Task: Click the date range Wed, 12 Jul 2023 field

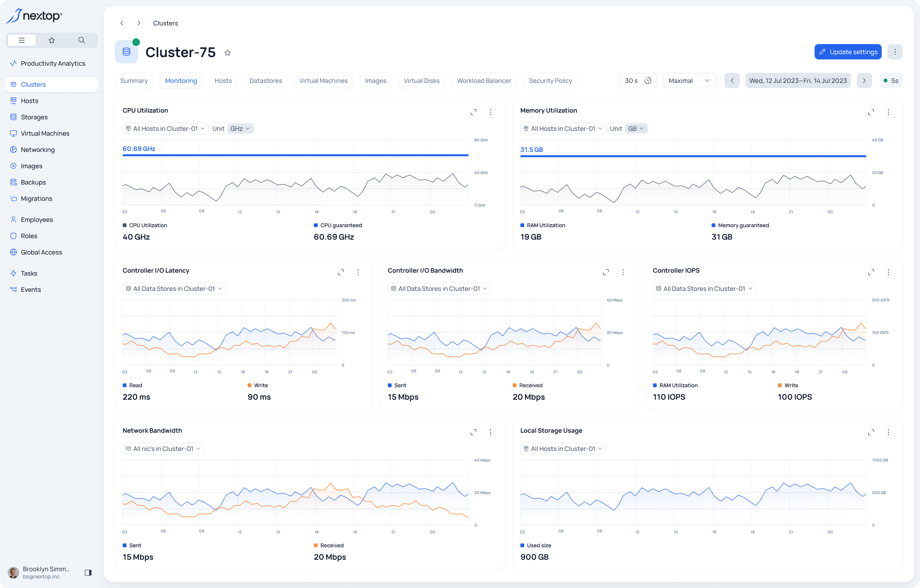Action: 798,81
